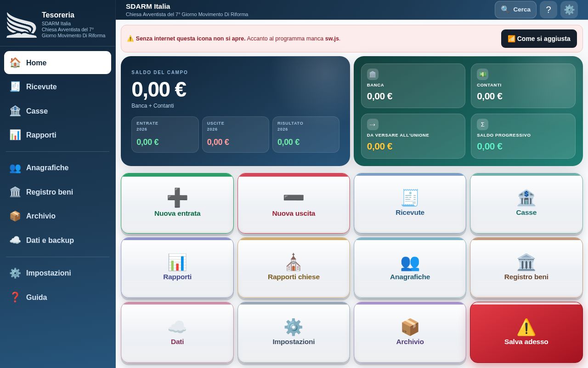
Task: Click the Entrate 2026 amount box
Action: click(x=165, y=134)
